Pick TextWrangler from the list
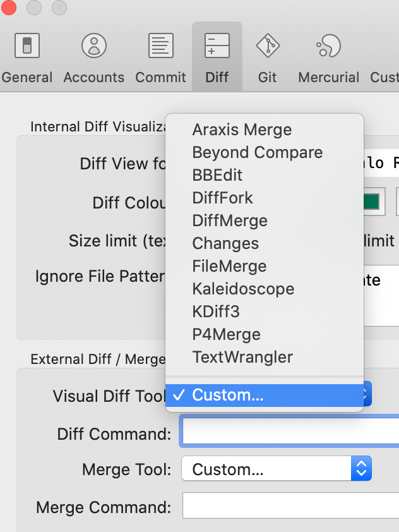The height and width of the screenshot is (532, 399). [265, 357]
